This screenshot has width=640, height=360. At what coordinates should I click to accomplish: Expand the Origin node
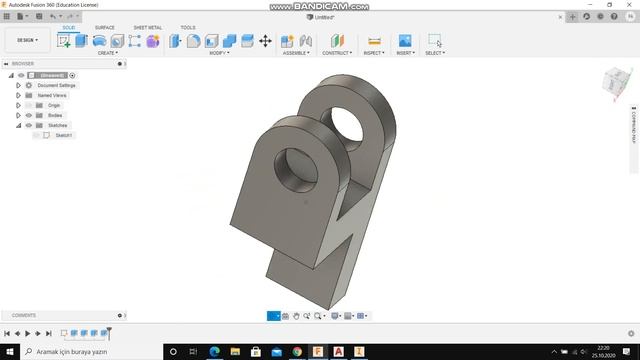click(18, 105)
